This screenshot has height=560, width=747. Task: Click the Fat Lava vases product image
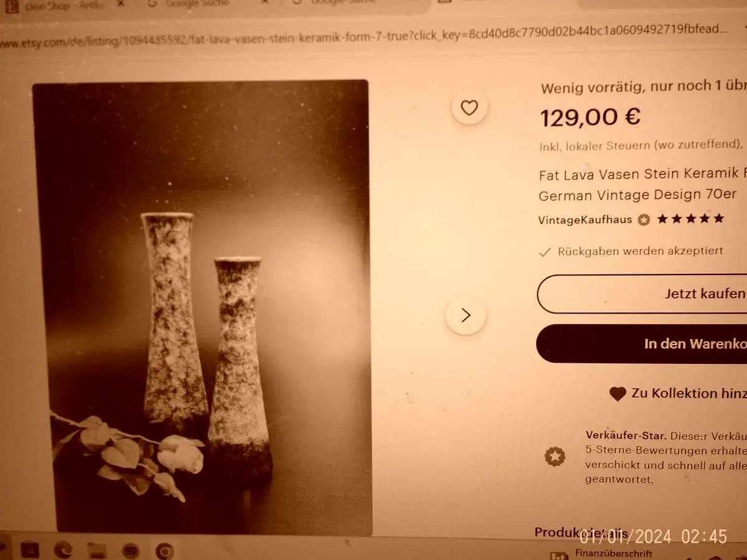click(x=201, y=307)
